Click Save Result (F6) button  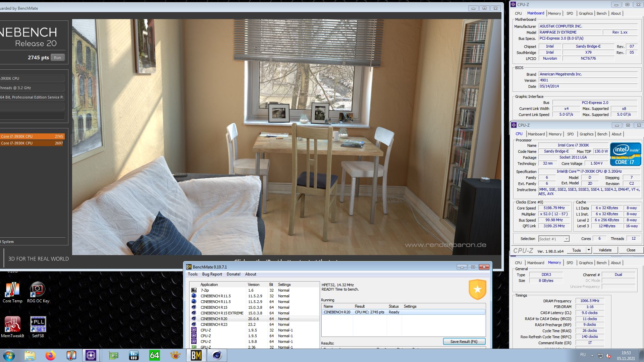464,342
